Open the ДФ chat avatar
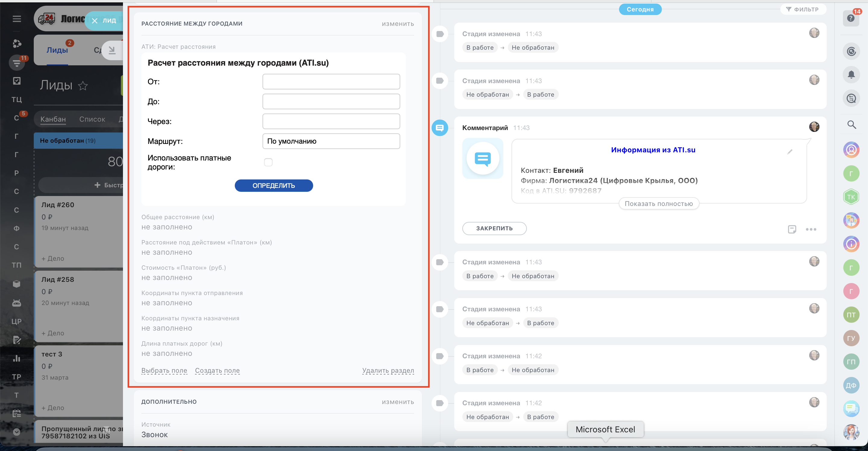 click(x=851, y=385)
